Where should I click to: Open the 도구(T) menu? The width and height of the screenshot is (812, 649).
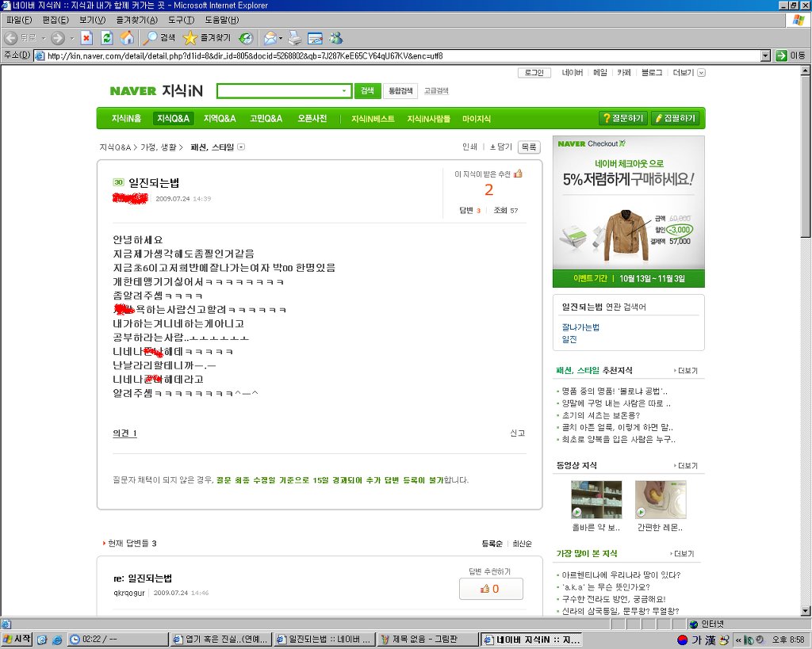tap(182, 20)
